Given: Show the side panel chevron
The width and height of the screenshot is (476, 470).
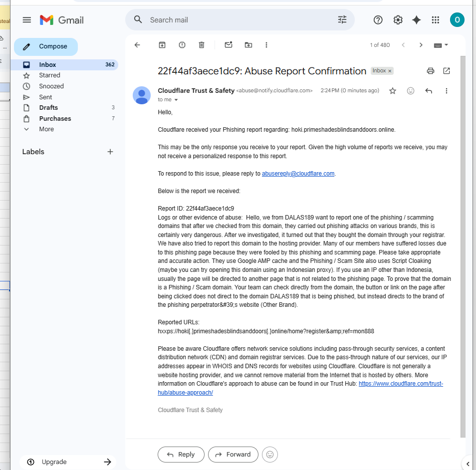Looking at the screenshot, I should coord(468,464).
